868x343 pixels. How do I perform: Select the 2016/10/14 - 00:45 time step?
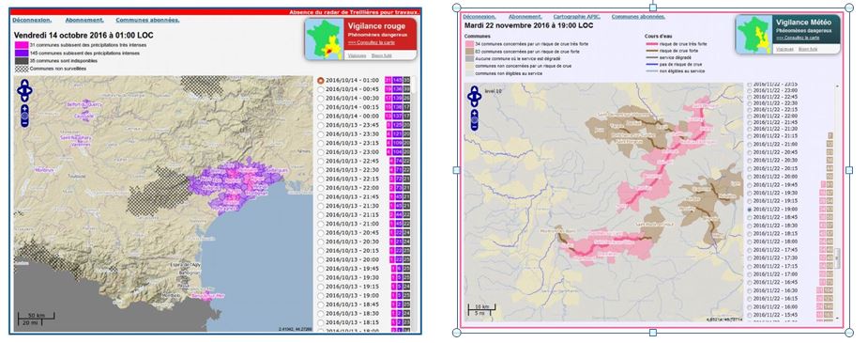pyautogui.click(x=321, y=89)
